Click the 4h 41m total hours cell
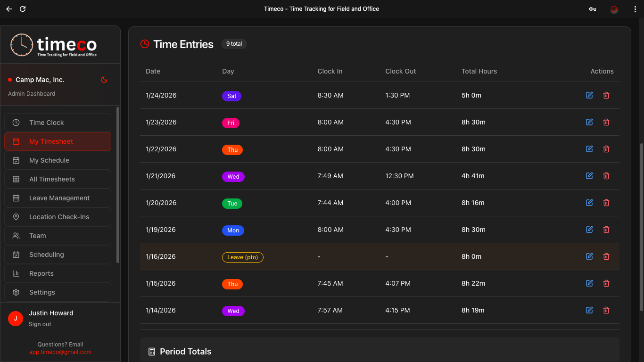Viewport: 644px width, 362px height. tap(473, 176)
